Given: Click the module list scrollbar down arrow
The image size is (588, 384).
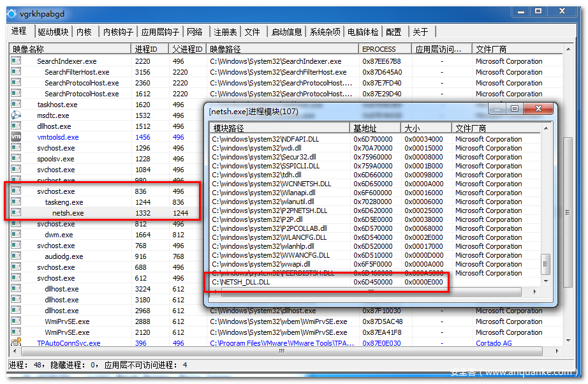Looking at the screenshot, I should 545,281.
